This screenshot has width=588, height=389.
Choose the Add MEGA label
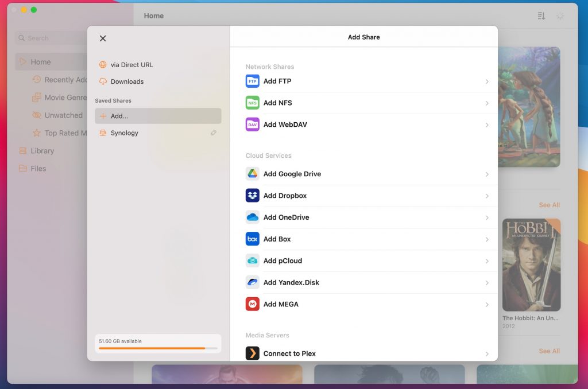(281, 304)
